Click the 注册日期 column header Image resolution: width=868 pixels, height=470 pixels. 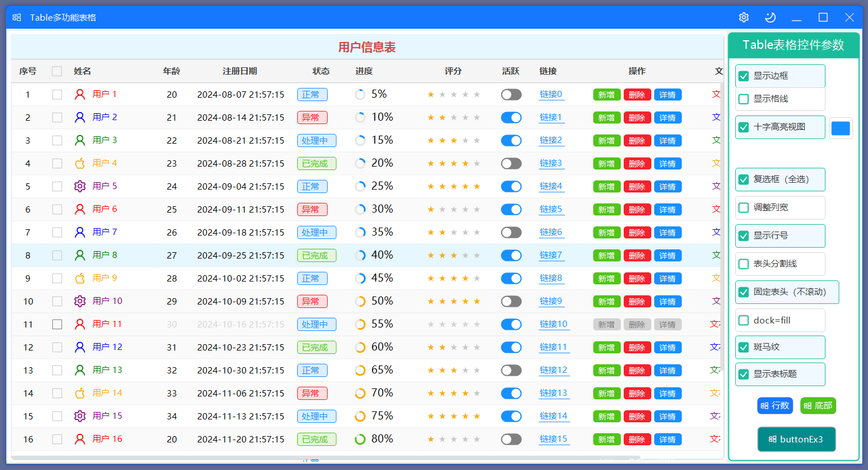(x=240, y=71)
